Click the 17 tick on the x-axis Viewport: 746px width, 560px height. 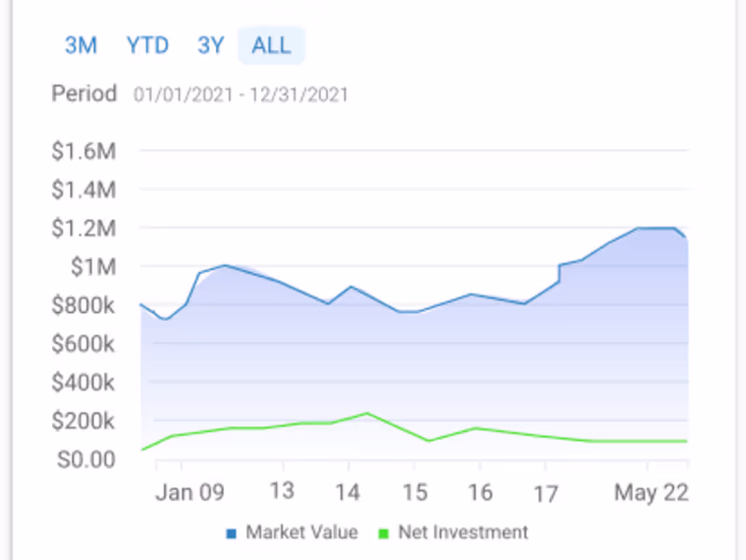tap(546, 493)
